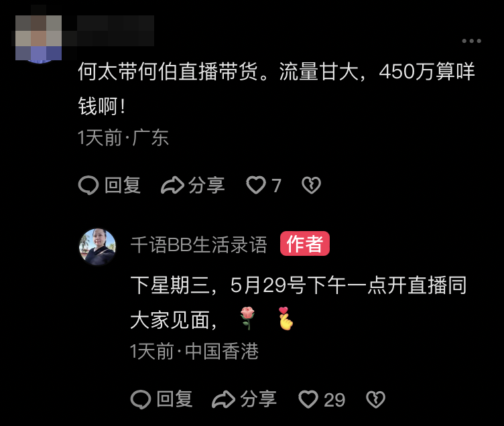
Task: Click the reply bubble icon on author's reply
Action: point(141,399)
